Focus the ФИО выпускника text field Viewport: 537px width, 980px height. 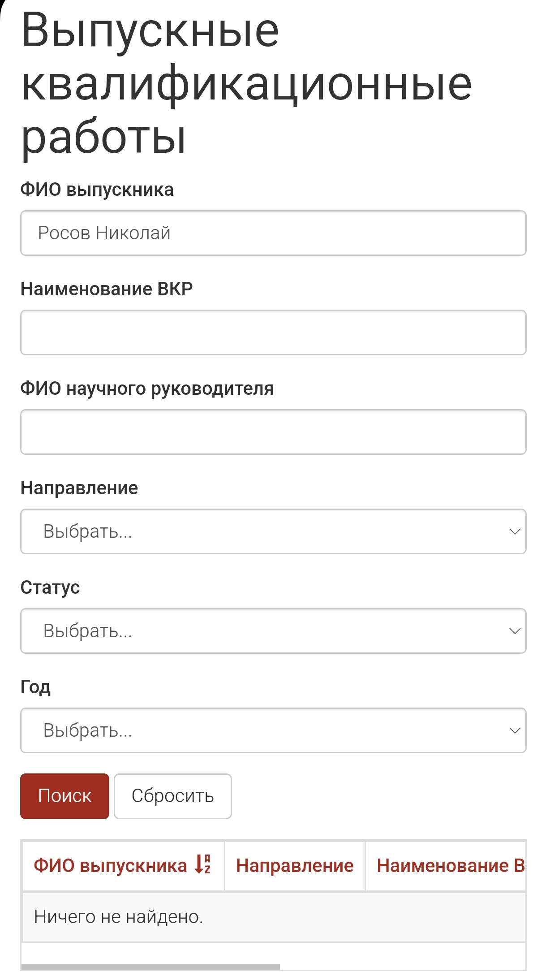(x=273, y=233)
